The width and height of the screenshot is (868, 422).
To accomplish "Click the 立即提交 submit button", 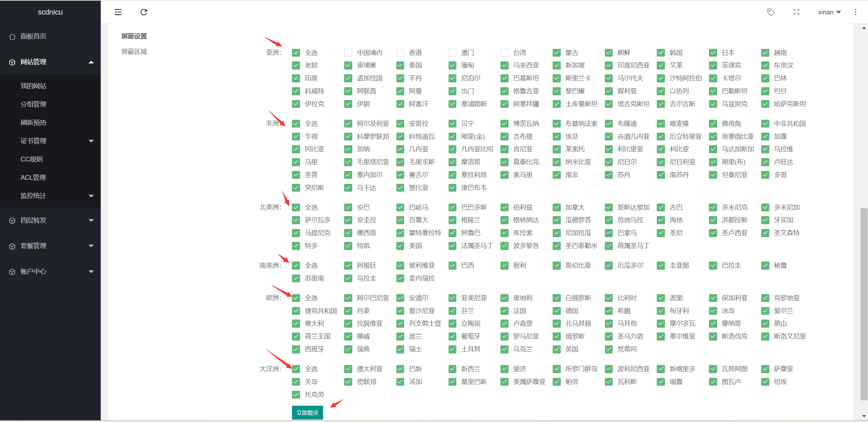I will [307, 413].
